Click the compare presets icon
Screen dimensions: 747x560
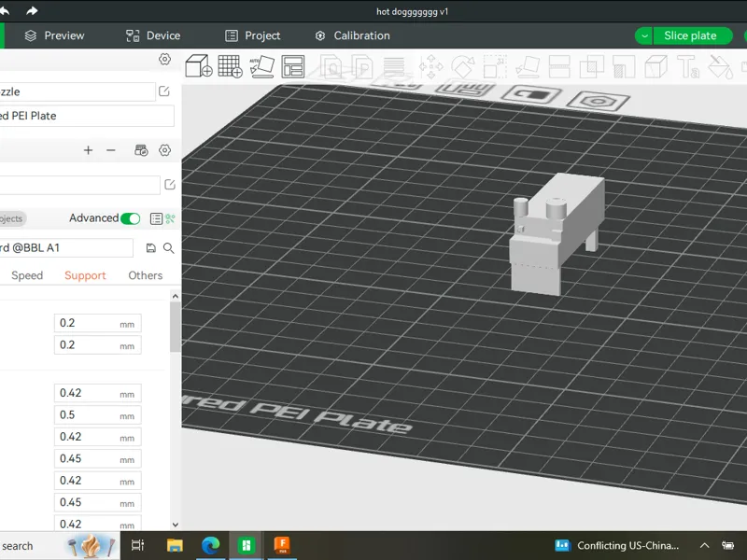point(170,218)
